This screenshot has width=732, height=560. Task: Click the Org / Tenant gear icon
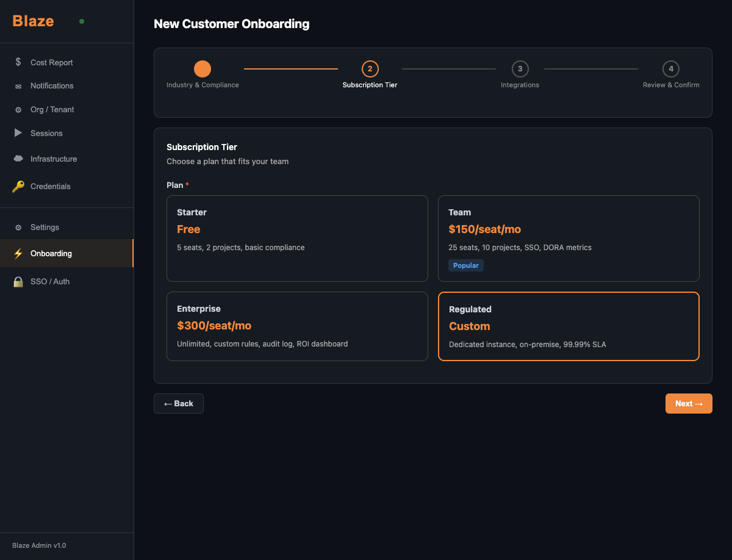click(x=18, y=109)
